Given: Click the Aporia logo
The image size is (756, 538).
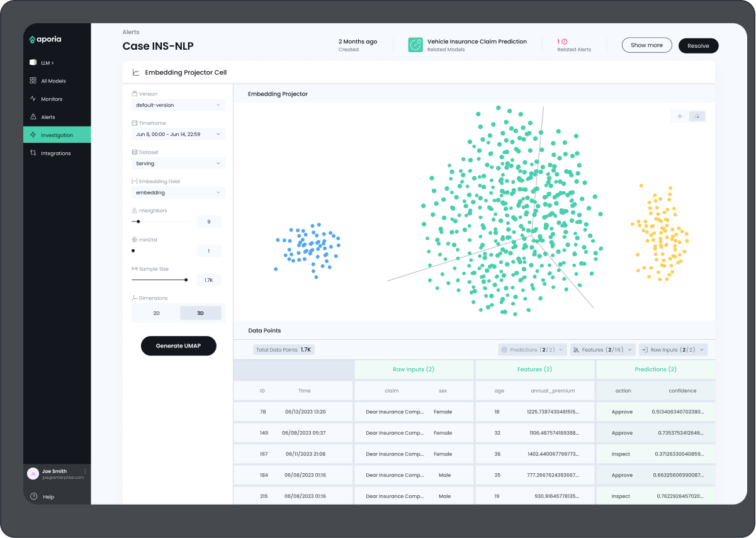Looking at the screenshot, I should coord(45,40).
